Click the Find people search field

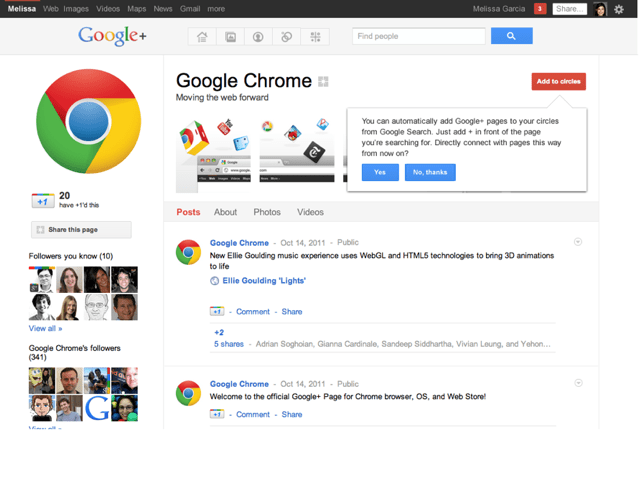click(419, 36)
